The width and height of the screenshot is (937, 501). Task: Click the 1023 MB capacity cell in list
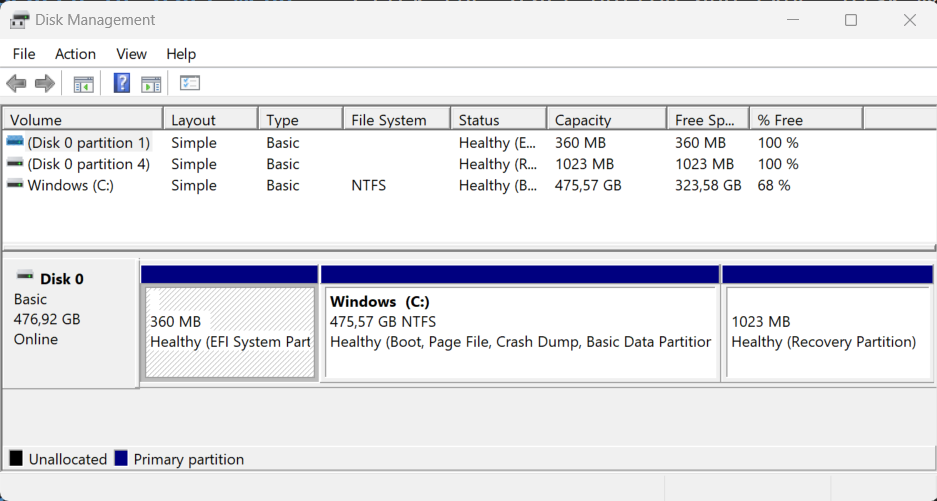[x=584, y=164]
